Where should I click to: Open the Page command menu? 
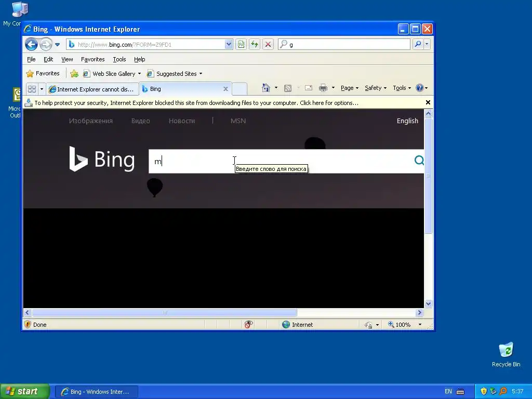pos(350,88)
